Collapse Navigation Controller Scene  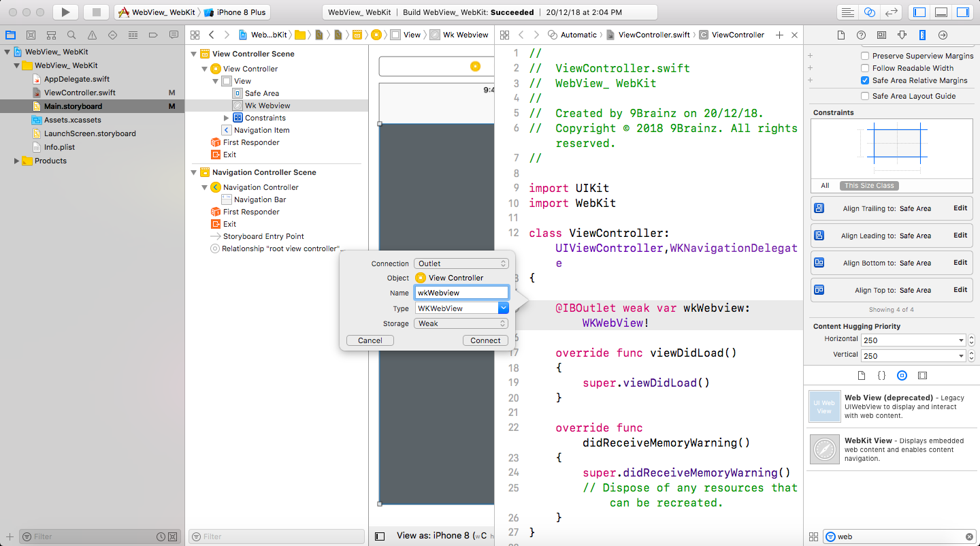pyautogui.click(x=194, y=172)
